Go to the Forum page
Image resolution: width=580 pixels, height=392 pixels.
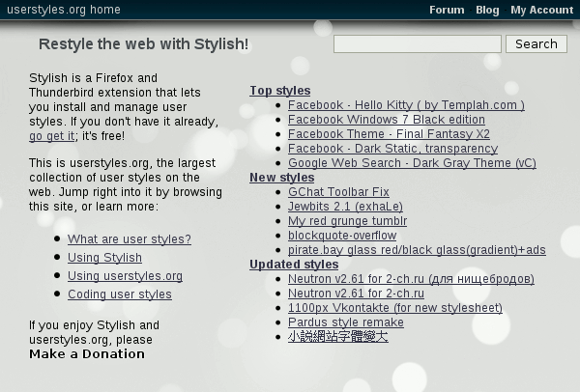coord(447,10)
